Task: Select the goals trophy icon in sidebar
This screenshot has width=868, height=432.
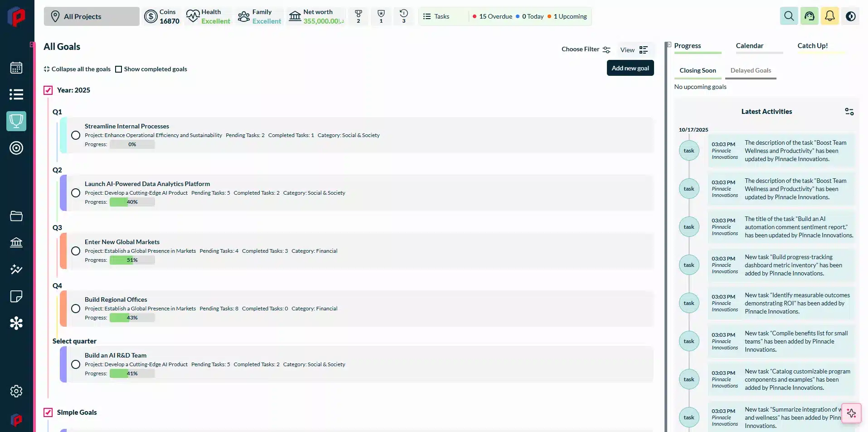Action: coord(16,121)
